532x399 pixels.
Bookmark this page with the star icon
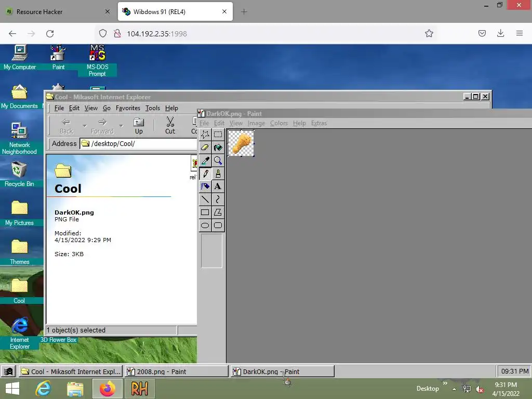click(x=429, y=33)
